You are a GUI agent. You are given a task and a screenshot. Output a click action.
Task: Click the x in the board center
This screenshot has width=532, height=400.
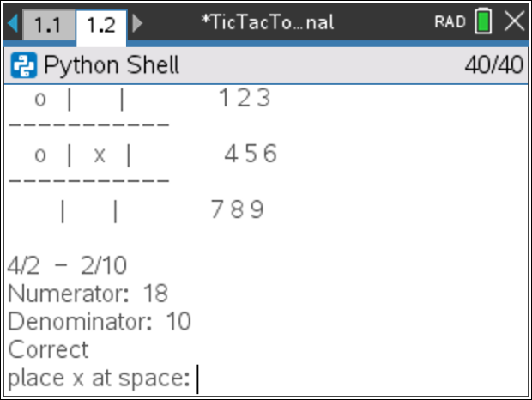click(100, 155)
